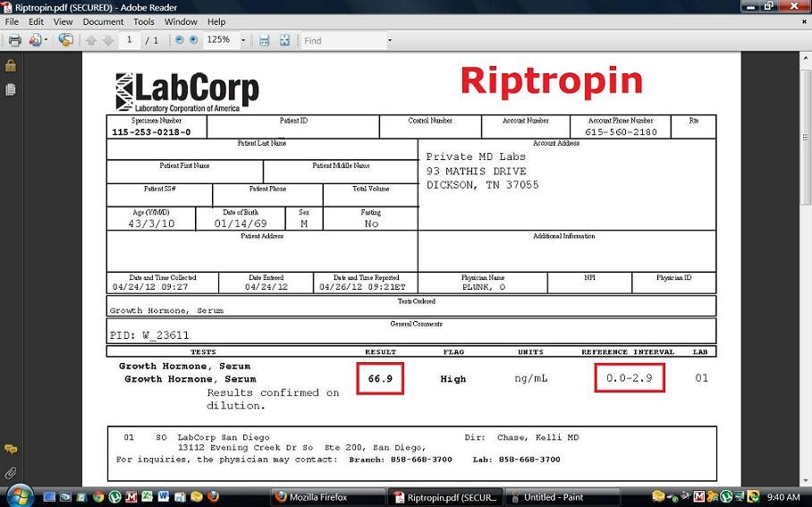The width and height of the screenshot is (812, 507).
Task: Launch Firefox from quick launch
Action: 213,497
